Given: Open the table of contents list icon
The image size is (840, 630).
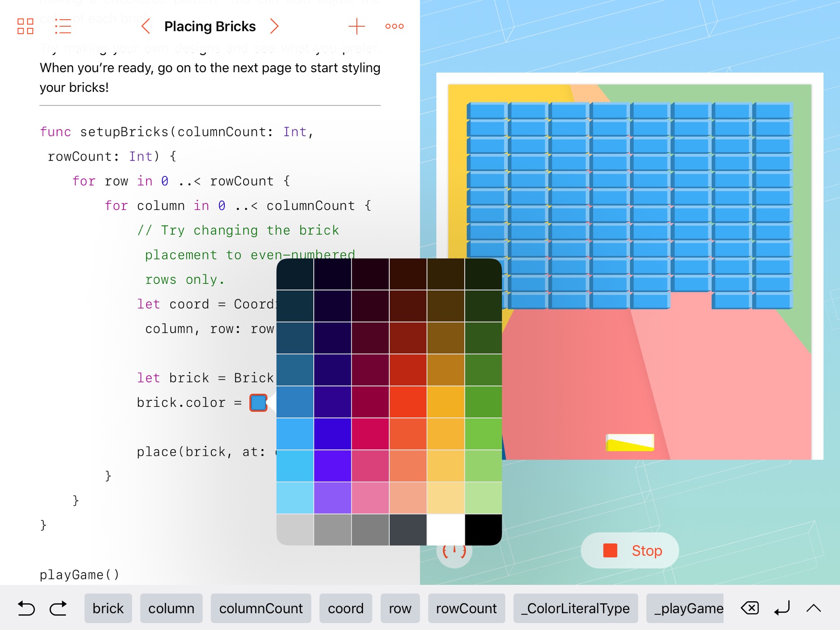Looking at the screenshot, I should tap(63, 26).
